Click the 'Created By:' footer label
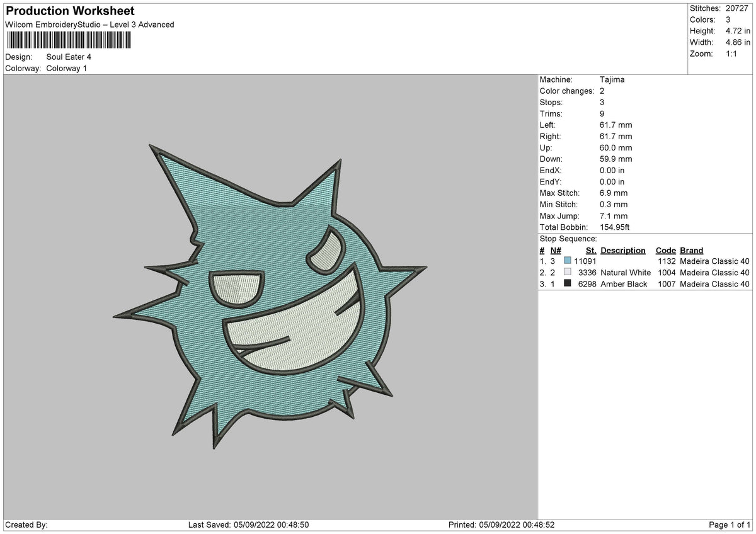The height and width of the screenshot is (534, 756). (26, 525)
